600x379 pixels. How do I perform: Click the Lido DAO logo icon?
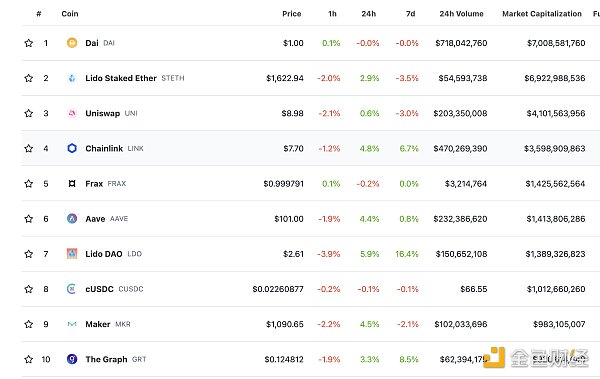tap(72, 254)
